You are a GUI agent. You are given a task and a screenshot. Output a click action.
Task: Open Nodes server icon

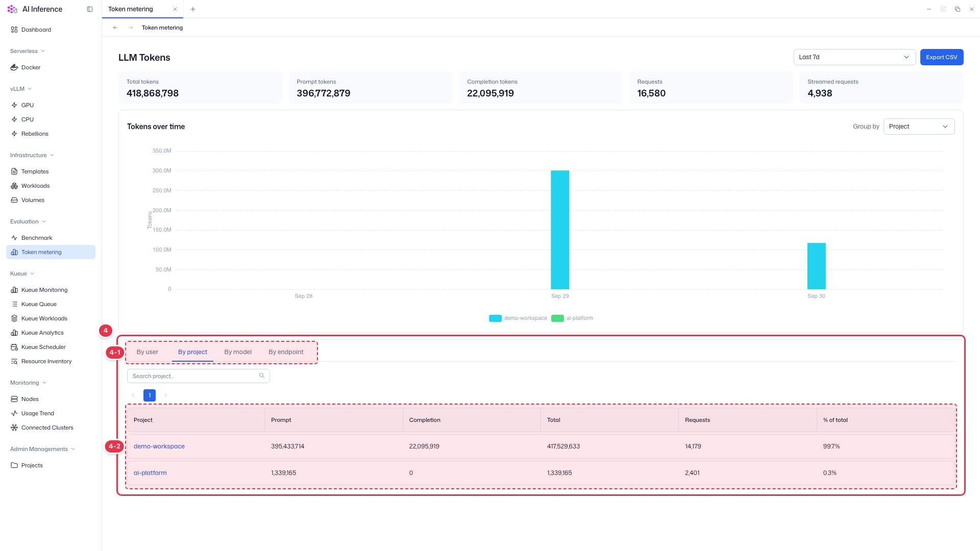14,399
